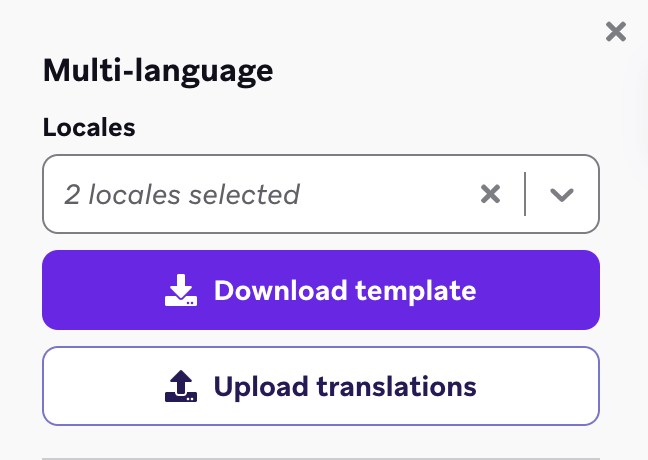The width and height of the screenshot is (648, 460).
Task: Click the "Upload translations" button label
Action: pos(345,386)
